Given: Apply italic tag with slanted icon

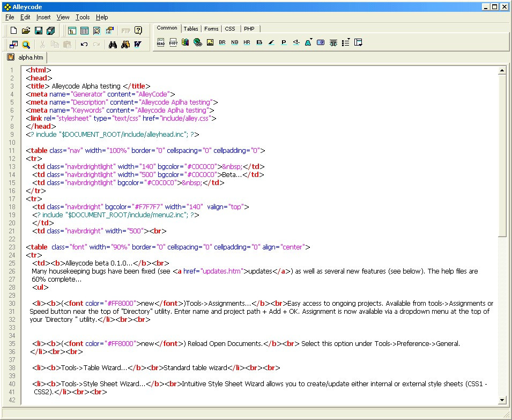Looking at the screenshot, I should pyautogui.click(x=271, y=42).
